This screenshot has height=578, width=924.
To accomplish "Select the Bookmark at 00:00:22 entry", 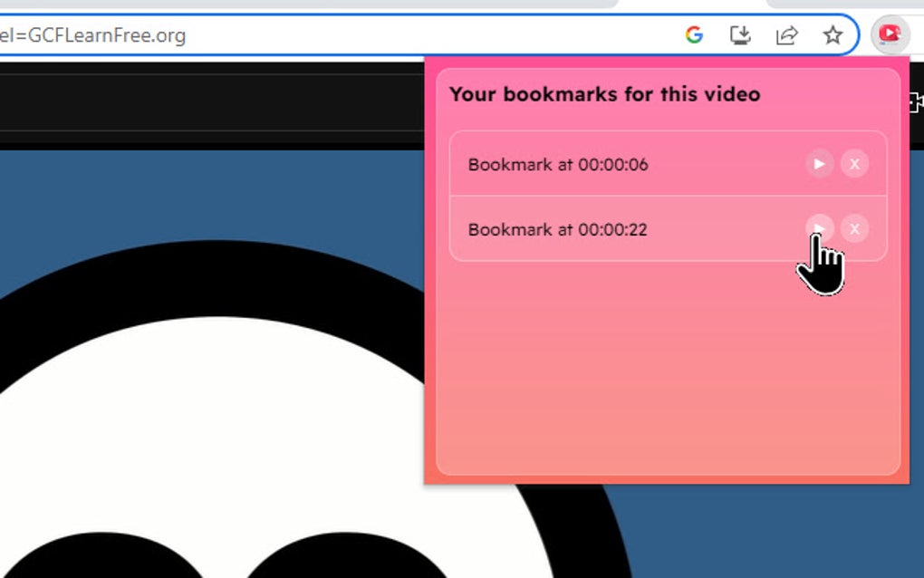I will click(557, 230).
